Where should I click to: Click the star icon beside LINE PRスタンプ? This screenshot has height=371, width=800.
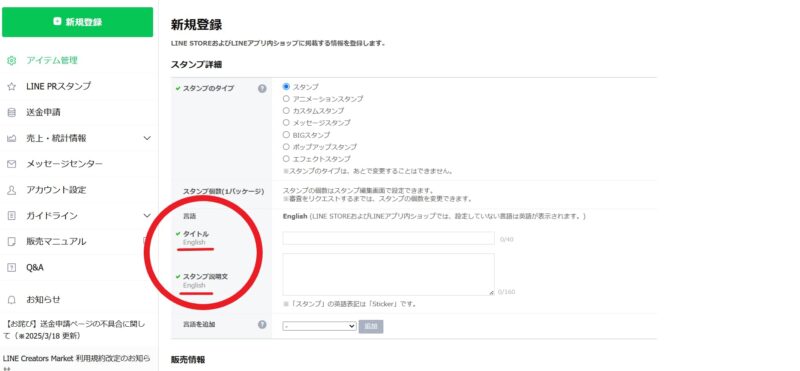[x=12, y=86]
